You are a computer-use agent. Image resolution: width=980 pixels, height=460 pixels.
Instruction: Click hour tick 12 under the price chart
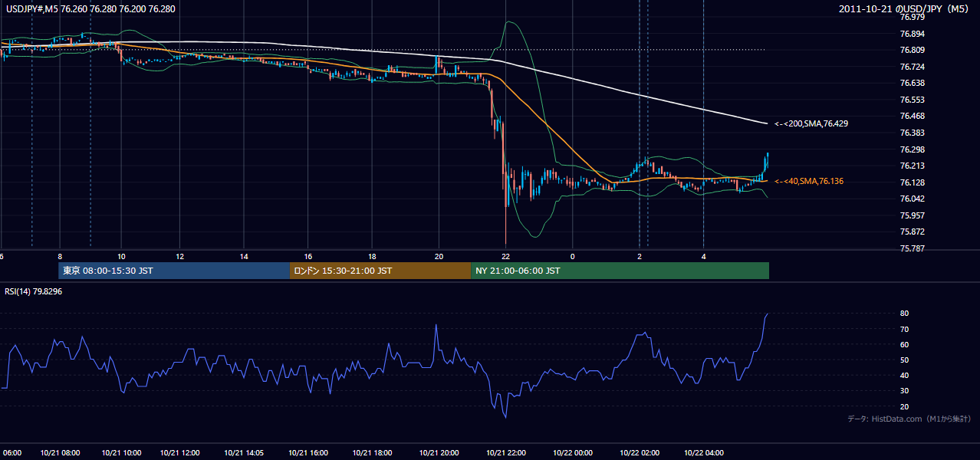pos(179,256)
